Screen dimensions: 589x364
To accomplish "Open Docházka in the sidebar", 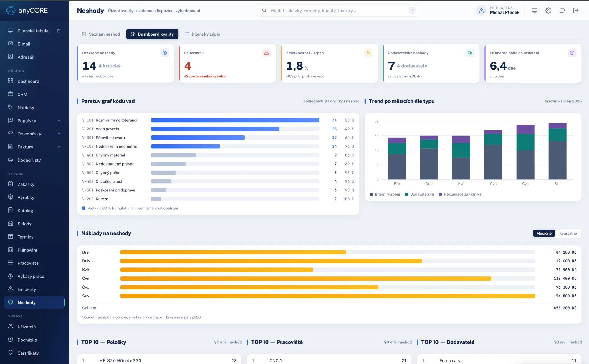I will [34, 340].
